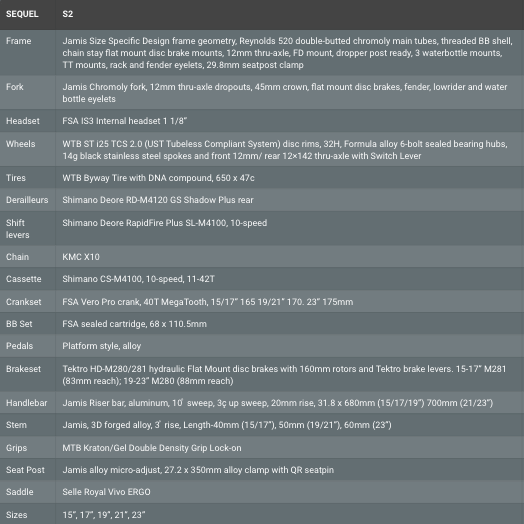Image resolution: width=524 pixels, height=524 pixels.
Task: Select the Brakeset row label
Action: pos(23,369)
